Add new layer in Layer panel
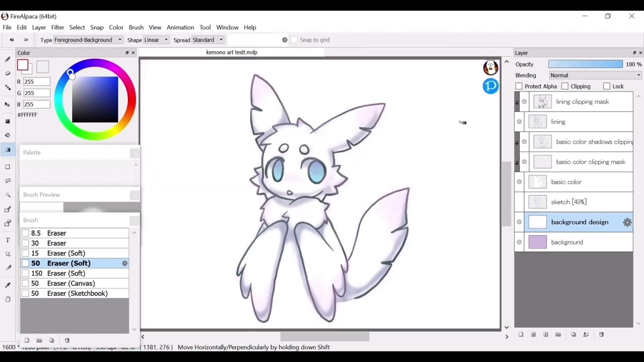 pos(521,334)
